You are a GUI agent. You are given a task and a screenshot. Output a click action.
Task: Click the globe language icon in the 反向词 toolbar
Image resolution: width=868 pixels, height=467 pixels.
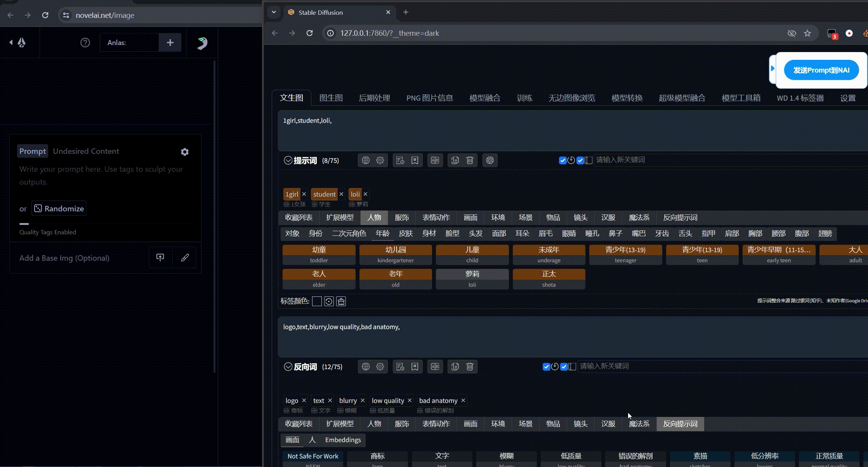(366, 367)
